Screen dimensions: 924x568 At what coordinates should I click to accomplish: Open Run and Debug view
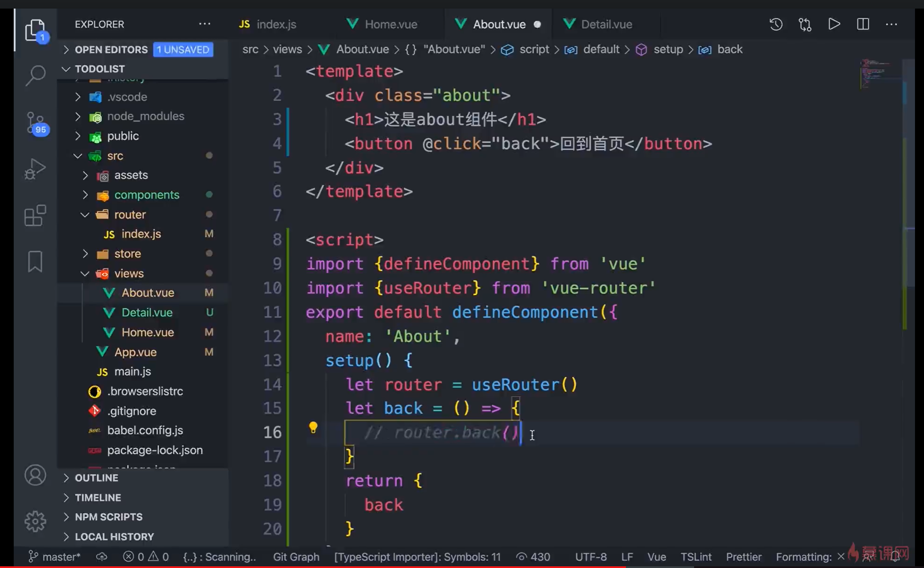35,169
